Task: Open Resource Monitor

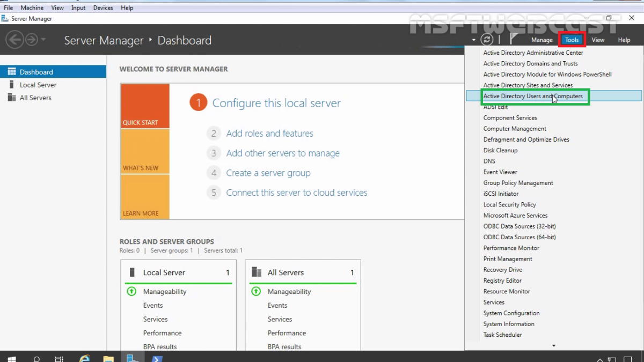Action: coord(553,291)
